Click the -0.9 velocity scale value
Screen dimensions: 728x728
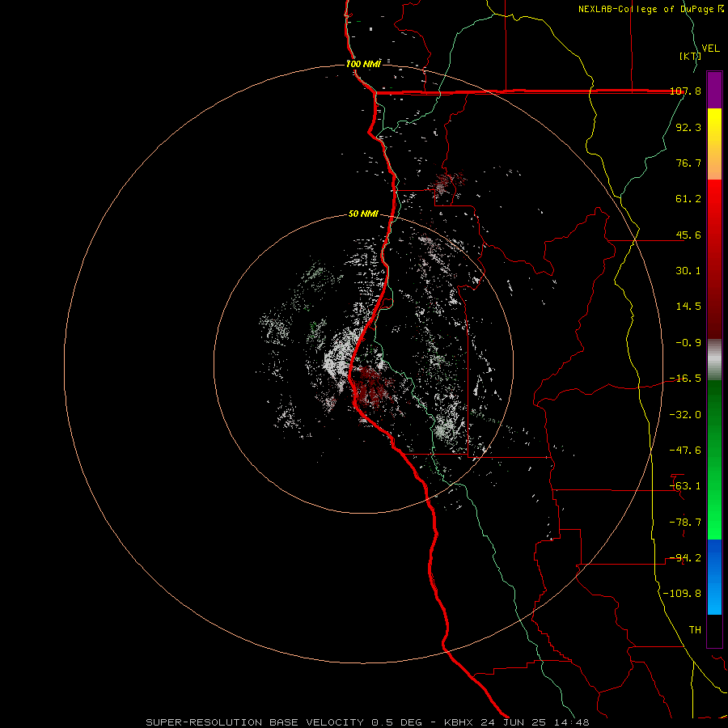(688, 343)
